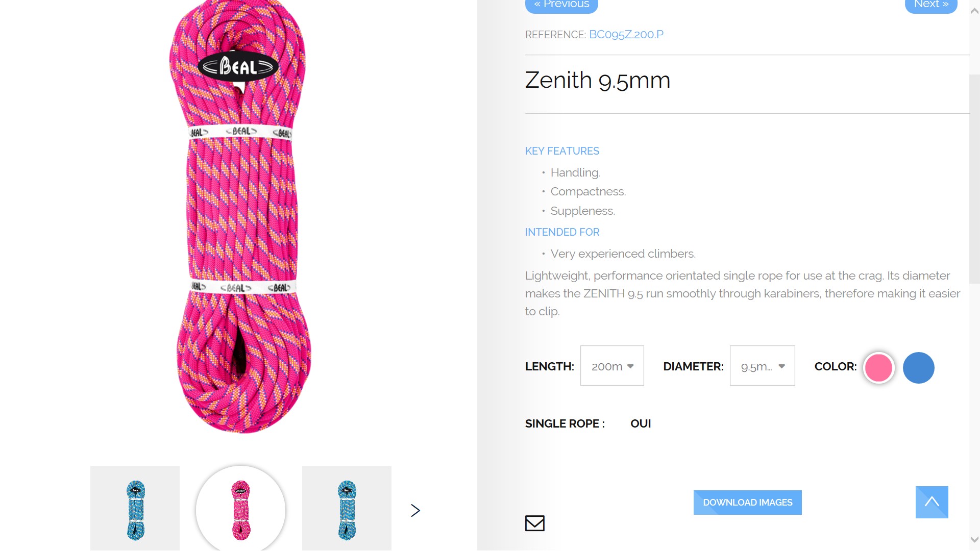Open reference link BC095Z.200.P
Screen dimensions: 980x551
[626, 34]
